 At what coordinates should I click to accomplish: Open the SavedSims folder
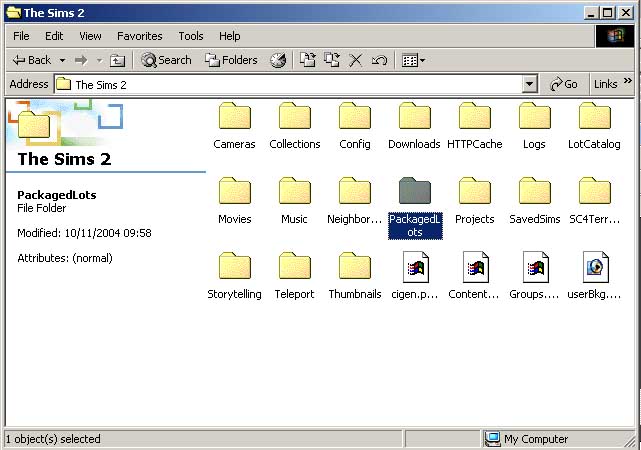coord(534,201)
